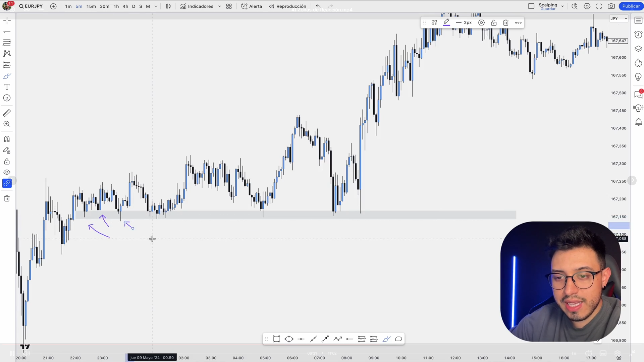Image resolution: width=644 pixels, height=362 pixels.
Task: Open the alerts bell panel
Action: tap(638, 122)
